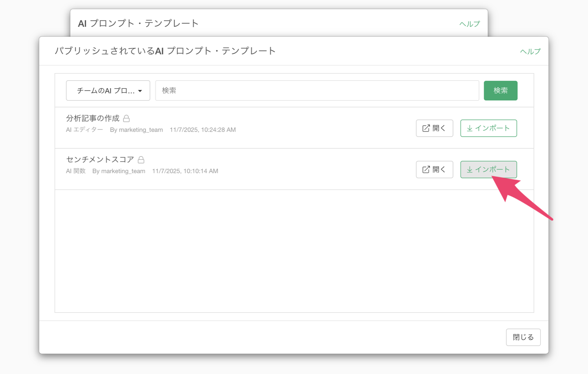Expand the チームのAI プロ... dropdown

tap(108, 90)
